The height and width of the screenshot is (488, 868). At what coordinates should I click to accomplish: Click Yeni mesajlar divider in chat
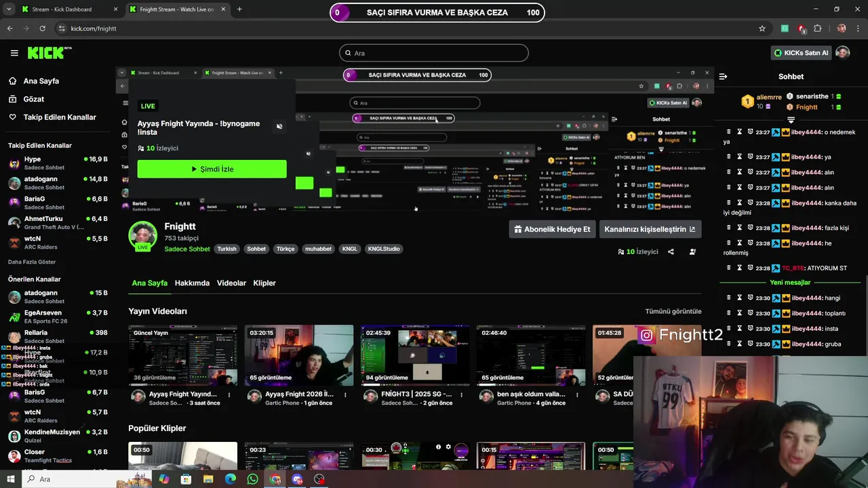(x=790, y=282)
